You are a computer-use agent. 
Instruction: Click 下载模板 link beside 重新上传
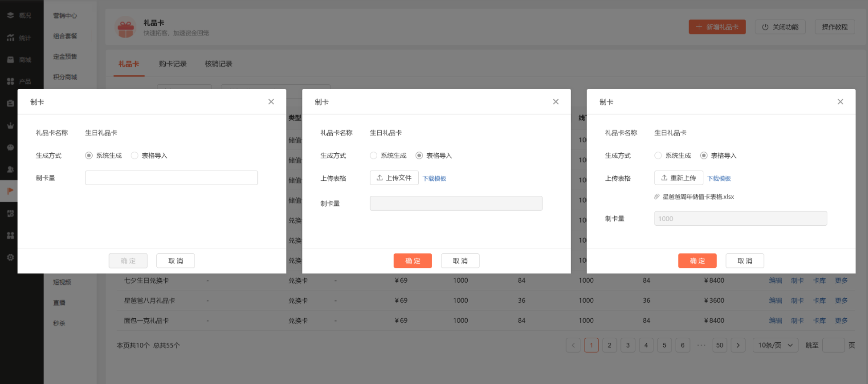click(x=719, y=178)
